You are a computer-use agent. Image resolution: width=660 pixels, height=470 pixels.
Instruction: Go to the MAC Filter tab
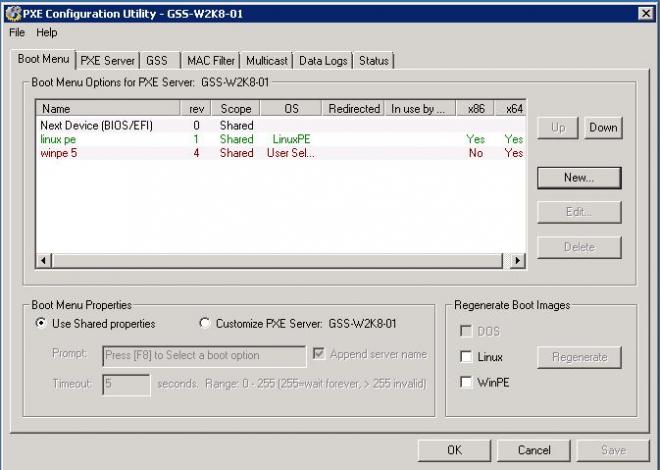pyautogui.click(x=210, y=61)
